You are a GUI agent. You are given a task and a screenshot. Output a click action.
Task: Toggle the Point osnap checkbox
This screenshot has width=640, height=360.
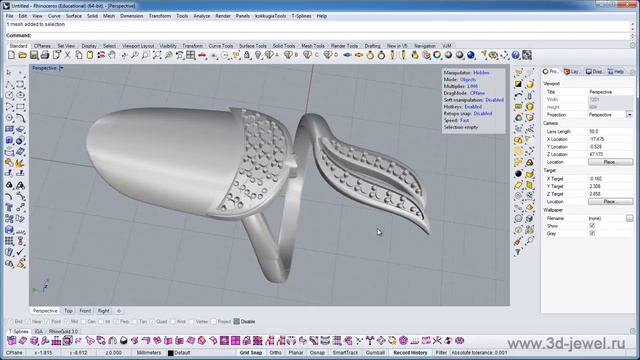(x=47, y=322)
